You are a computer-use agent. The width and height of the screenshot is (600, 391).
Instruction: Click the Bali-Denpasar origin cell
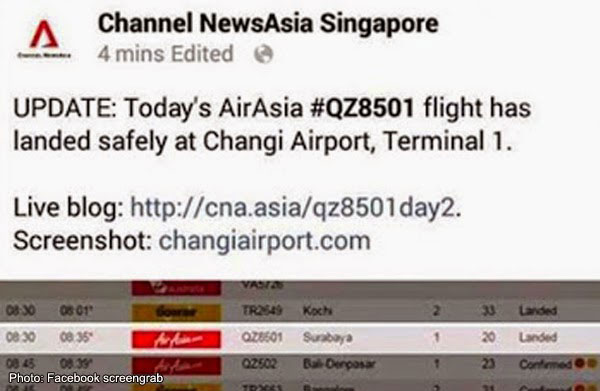click(x=339, y=364)
